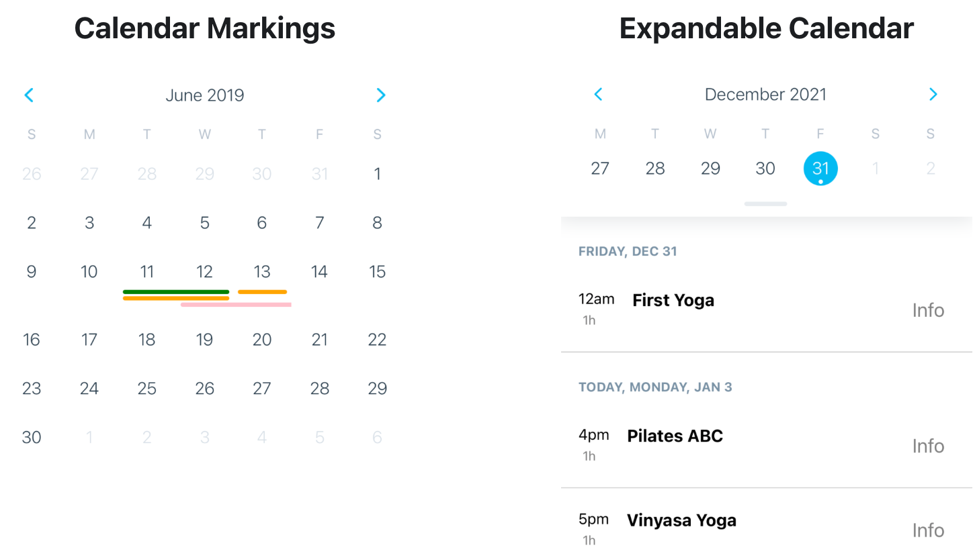Open Info for First Yoga
This screenshot has width=973, height=560.
coord(928,310)
